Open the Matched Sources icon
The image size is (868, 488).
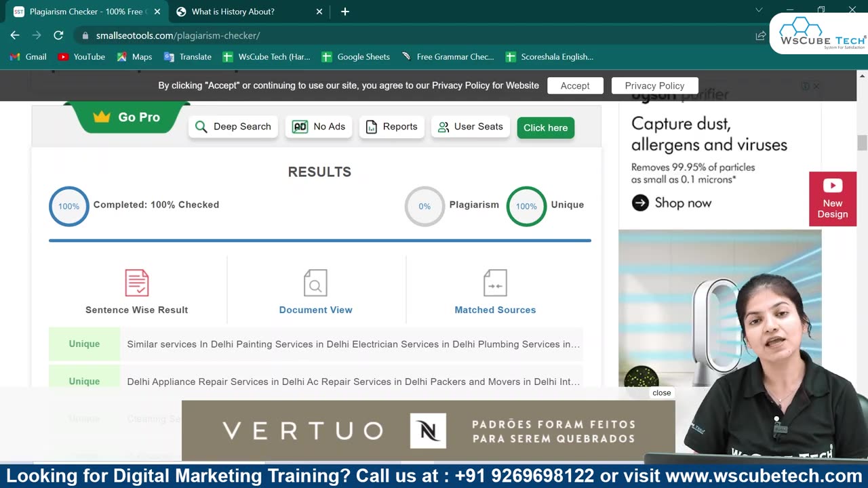pyautogui.click(x=495, y=283)
